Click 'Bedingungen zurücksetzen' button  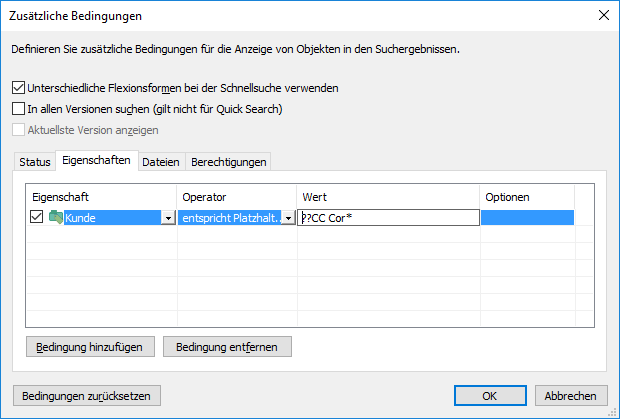tap(85, 396)
